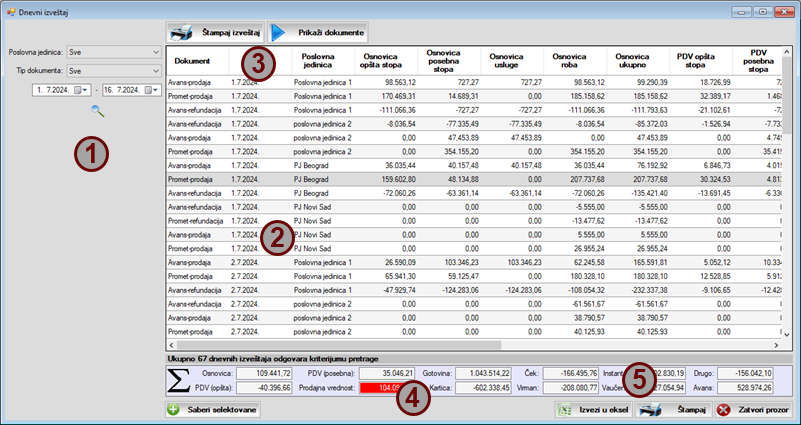
Task: Click the Štampaj izveštaj button
Action: [215, 33]
